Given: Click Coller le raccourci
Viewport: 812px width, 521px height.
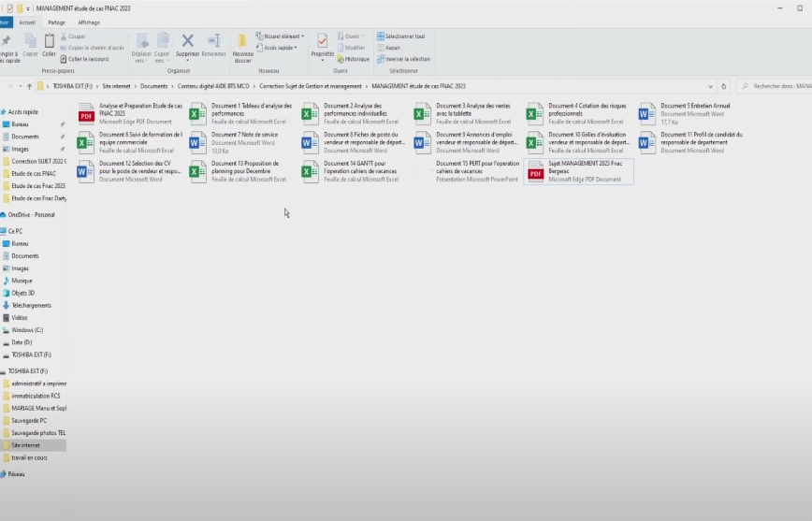Looking at the screenshot, I should [x=85, y=59].
